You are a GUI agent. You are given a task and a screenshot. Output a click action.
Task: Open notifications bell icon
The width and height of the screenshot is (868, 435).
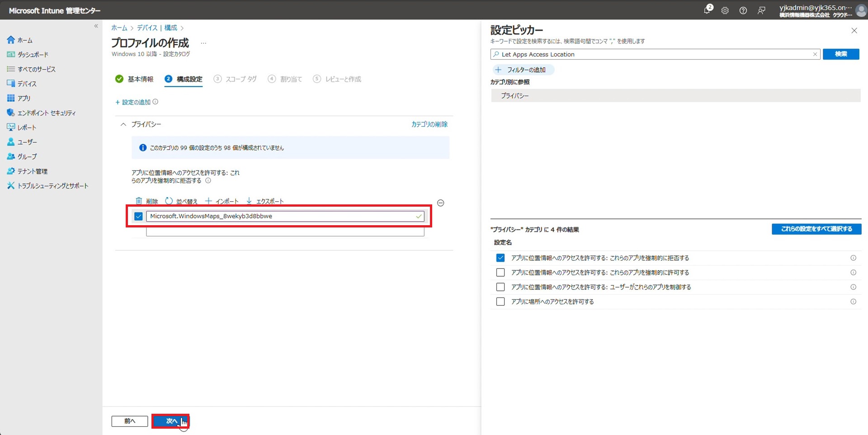point(707,10)
